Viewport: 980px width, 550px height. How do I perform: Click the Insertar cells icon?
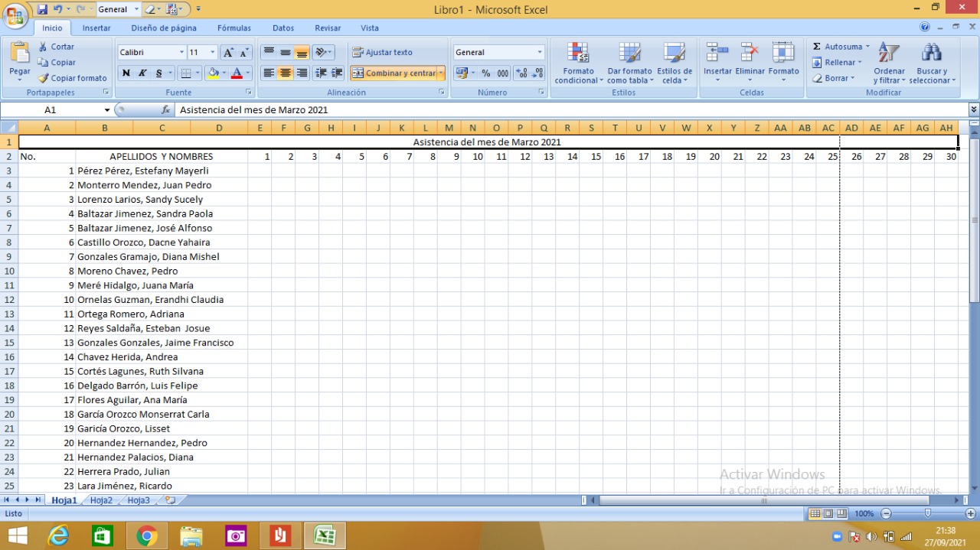click(x=717, y=53)
